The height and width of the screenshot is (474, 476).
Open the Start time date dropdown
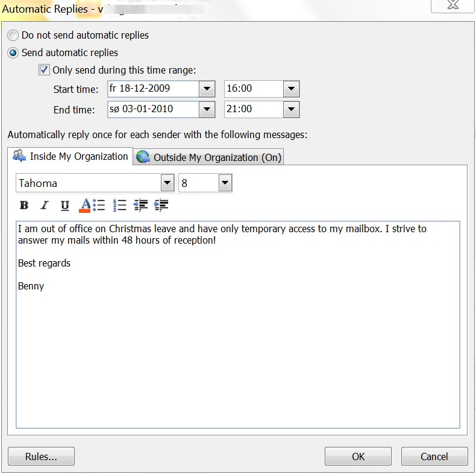(207, 89)
